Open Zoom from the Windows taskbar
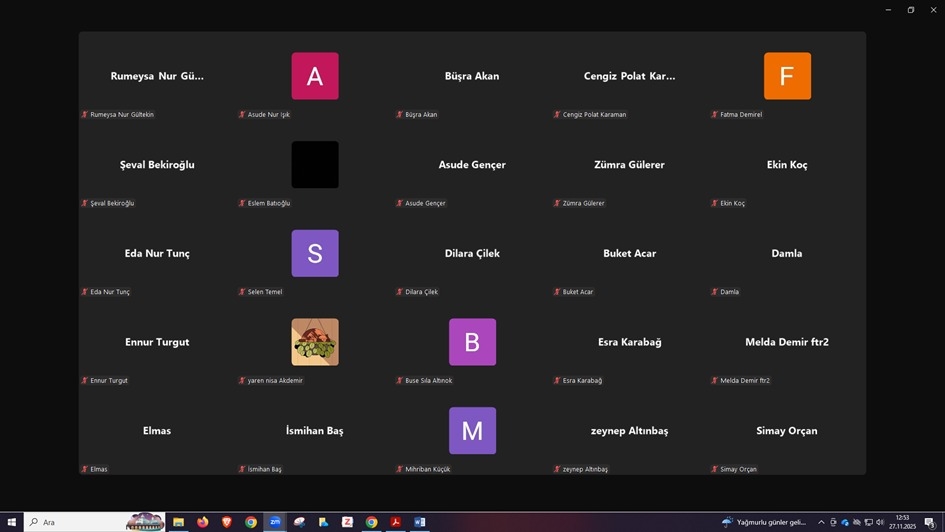The image size is (945, 532). [x=275, y=522]
